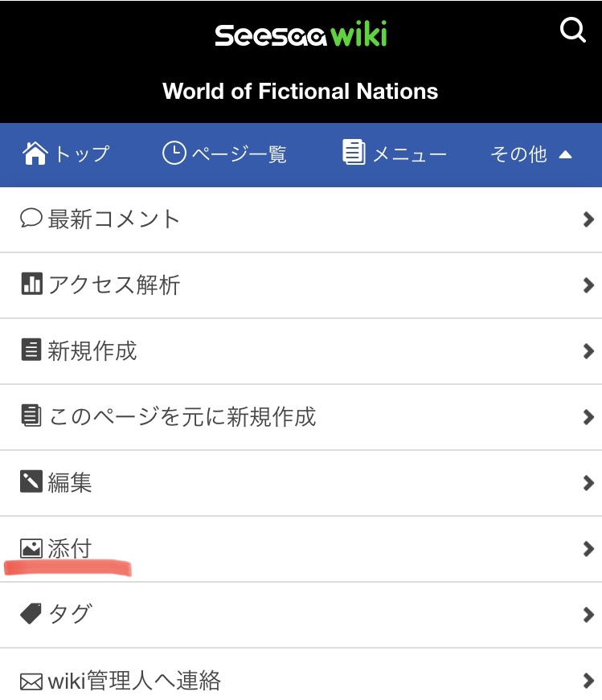Tap the clock icon for ページ一覧
The width and height of the screenshot is (602, 700).
click(x=174, y=154)
